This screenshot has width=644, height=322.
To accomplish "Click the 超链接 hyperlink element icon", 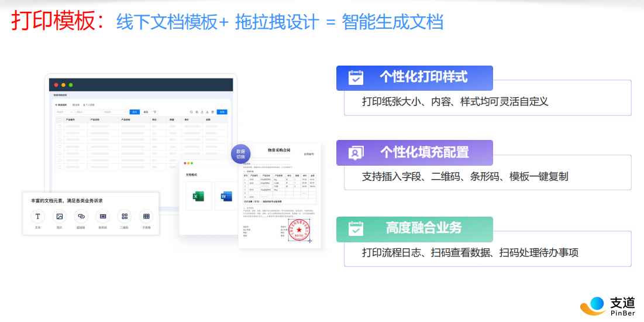I will 81,216.
